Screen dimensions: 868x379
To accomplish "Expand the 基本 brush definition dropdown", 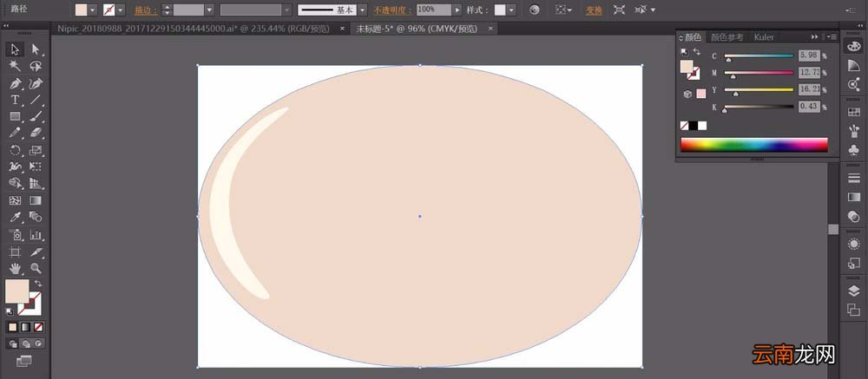I will pyautogui.click(x=362, y=10).
